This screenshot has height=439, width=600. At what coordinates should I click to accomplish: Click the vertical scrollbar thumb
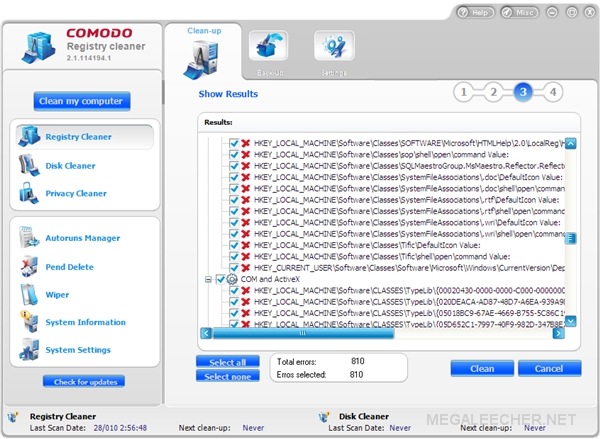point(571,238)
